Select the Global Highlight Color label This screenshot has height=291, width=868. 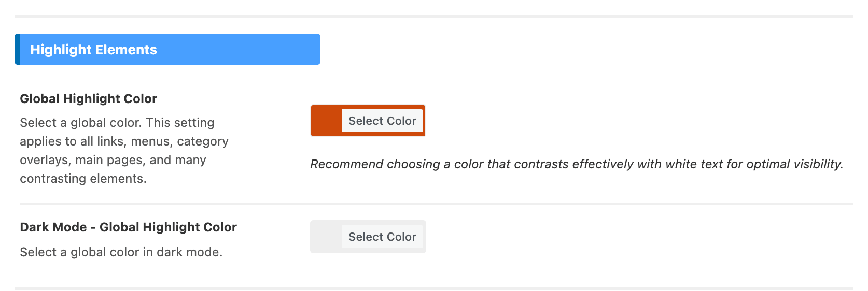[89, 98]
